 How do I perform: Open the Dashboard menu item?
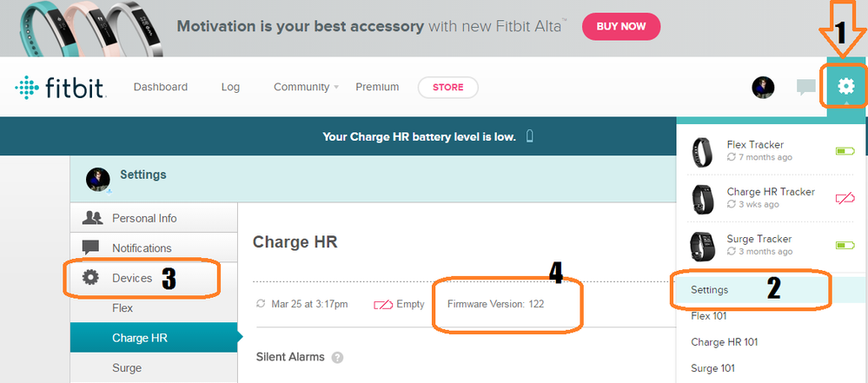tap(161, 87)
